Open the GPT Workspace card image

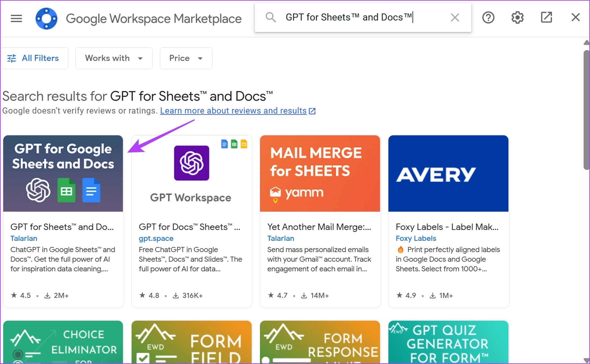pyautogui.click(x=192, y=174)
